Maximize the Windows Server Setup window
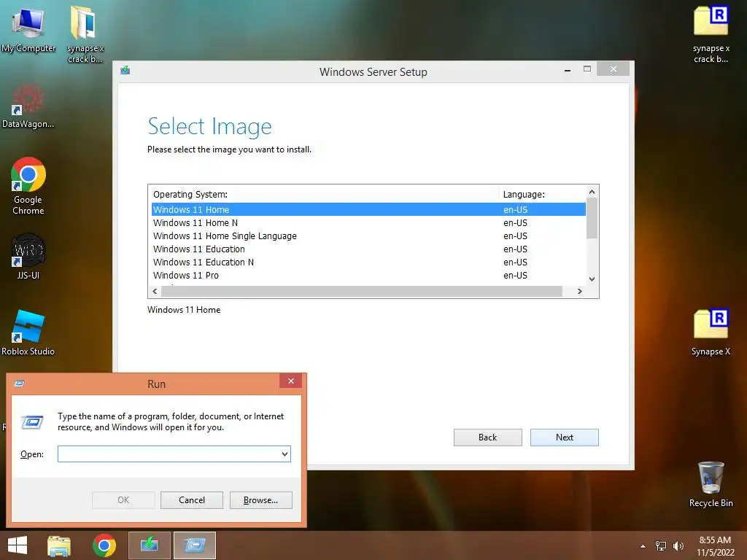This screenshot has height=560, width=747. pyautogui.click(x=587, y=69)
